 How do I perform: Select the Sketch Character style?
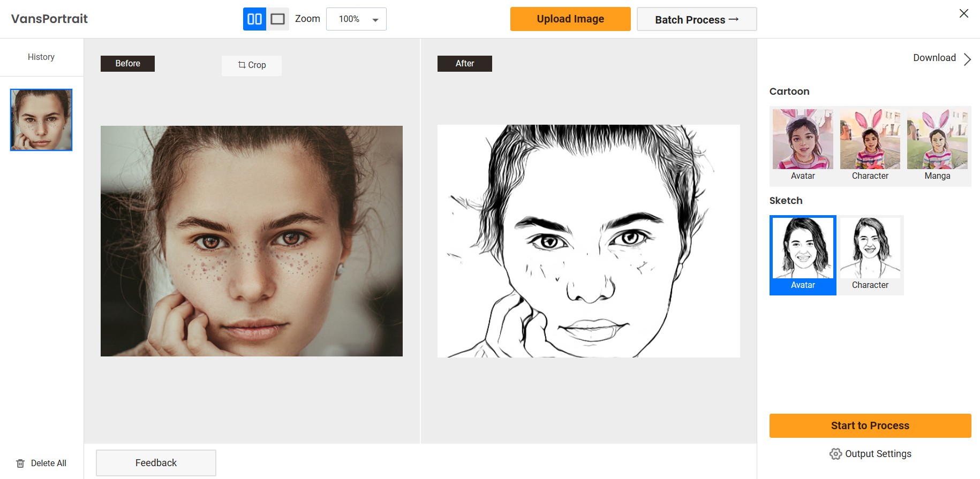click(x=870, y=255)
